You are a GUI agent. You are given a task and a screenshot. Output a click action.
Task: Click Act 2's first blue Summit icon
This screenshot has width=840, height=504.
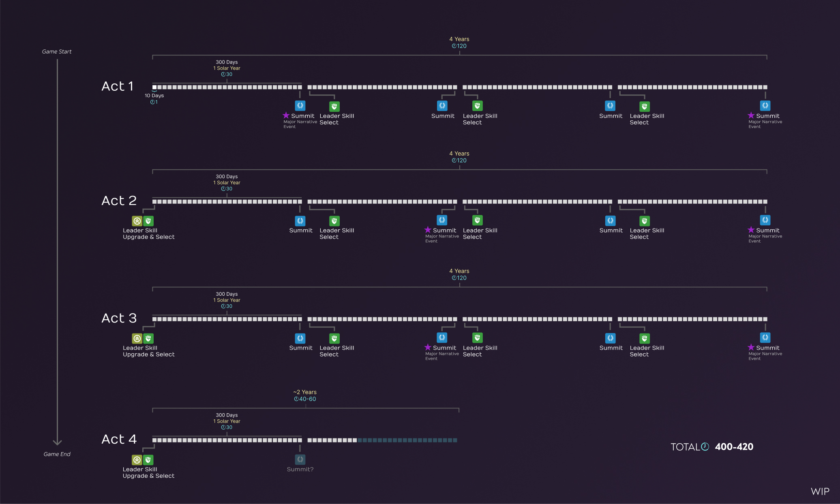coord(300,221)
